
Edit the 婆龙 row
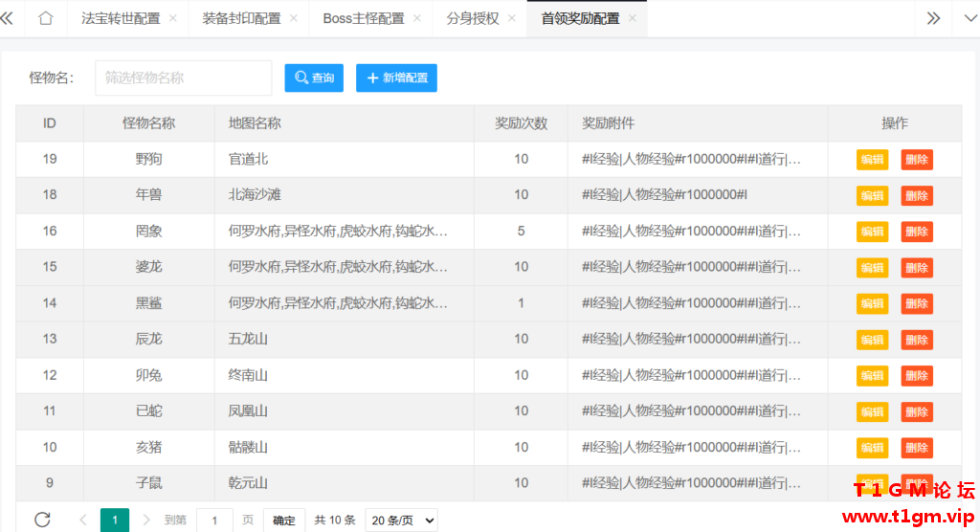[x=872, y=268]
